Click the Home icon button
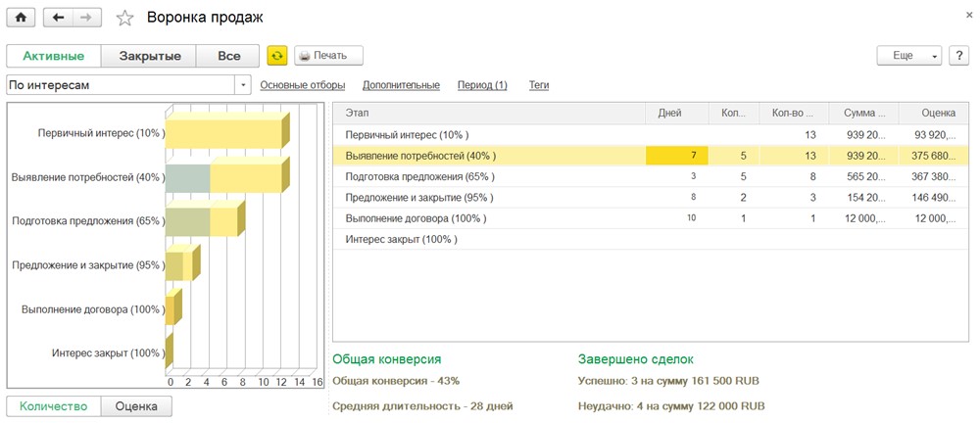980x423 pixels. click(x=21, y=18)
